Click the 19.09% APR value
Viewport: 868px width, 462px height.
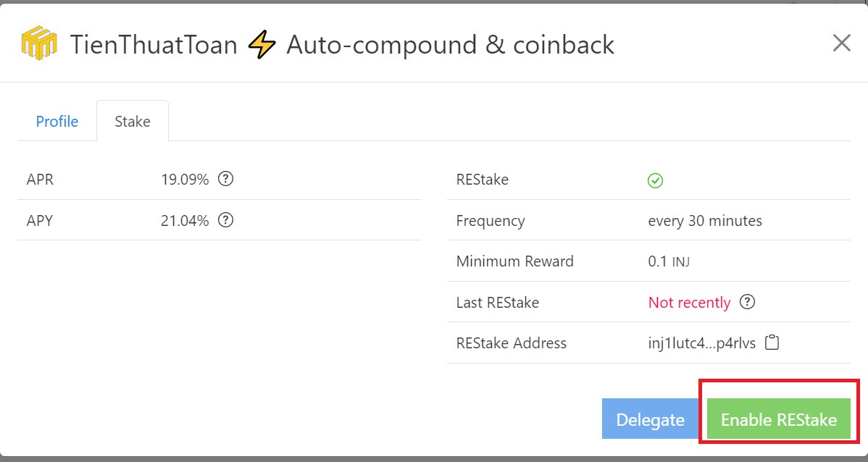tap(185, 180)
